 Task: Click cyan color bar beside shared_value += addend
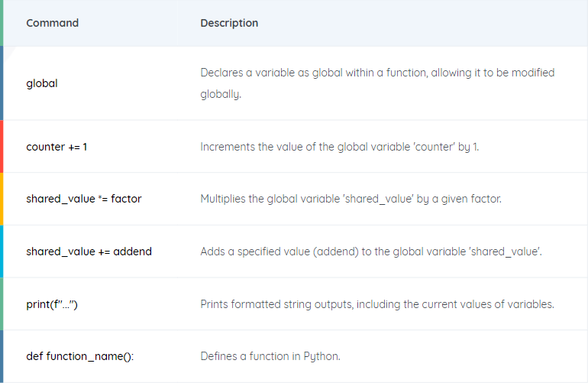pyautogui.click(x=2, y=252)
